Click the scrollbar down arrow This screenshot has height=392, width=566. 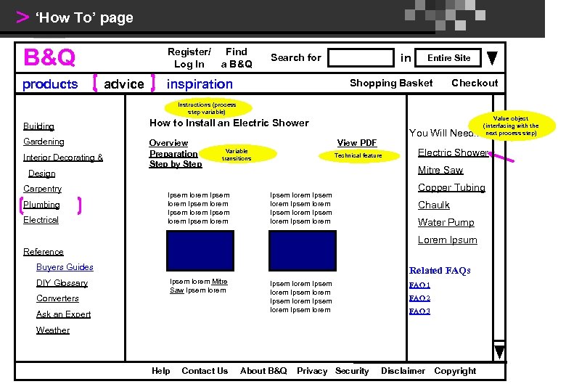(499, 352)
